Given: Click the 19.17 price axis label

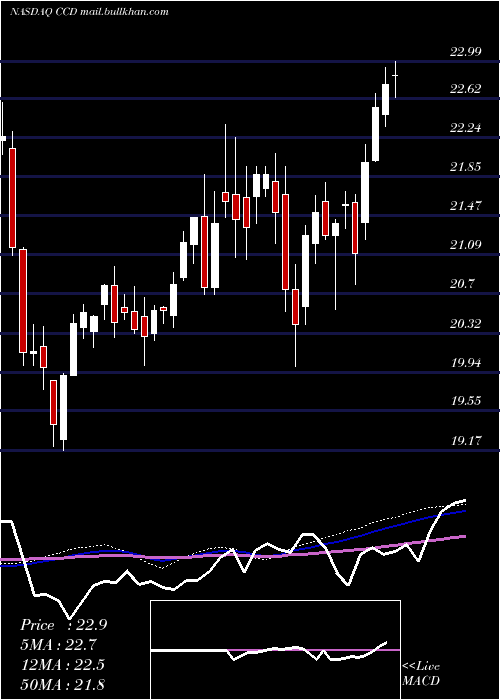Looking at the screenshot, I should [466, 441].
